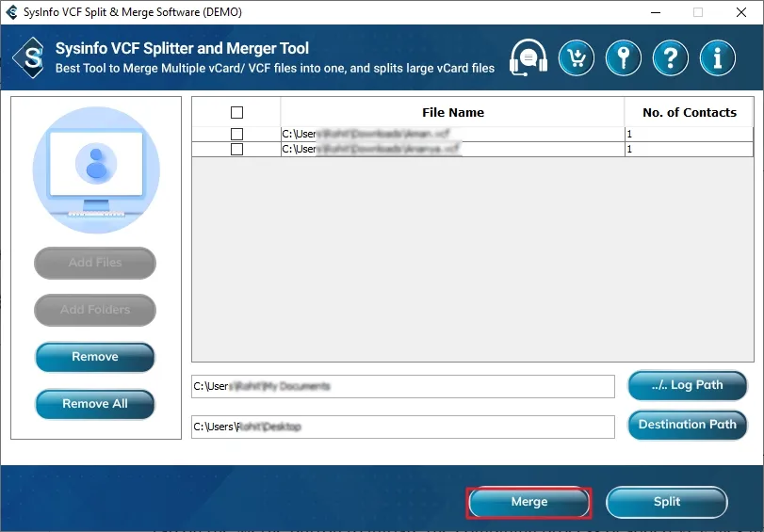764x532 pixels.
Task: Toggle the select-all checkbox in header
Action: [236, 113]
